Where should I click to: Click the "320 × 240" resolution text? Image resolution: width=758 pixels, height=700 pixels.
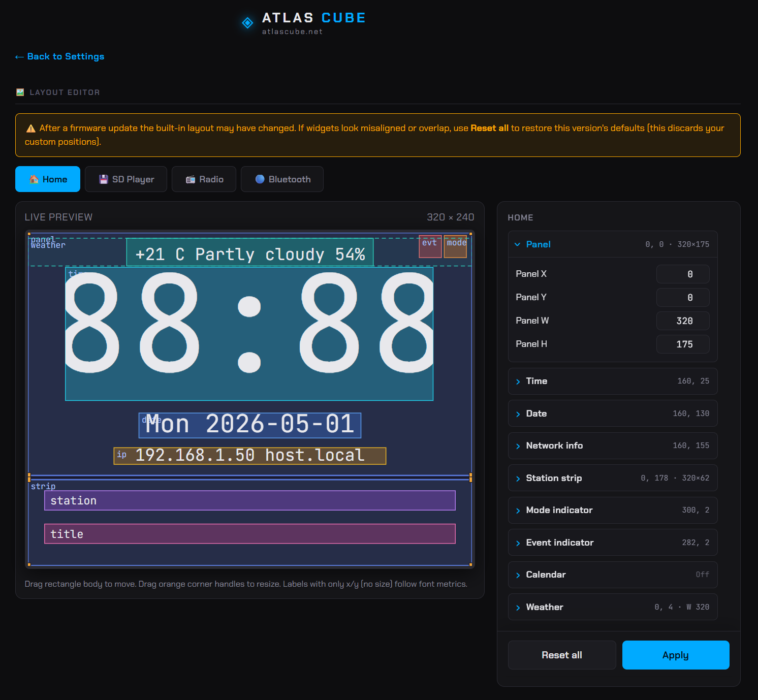[451, 217]
